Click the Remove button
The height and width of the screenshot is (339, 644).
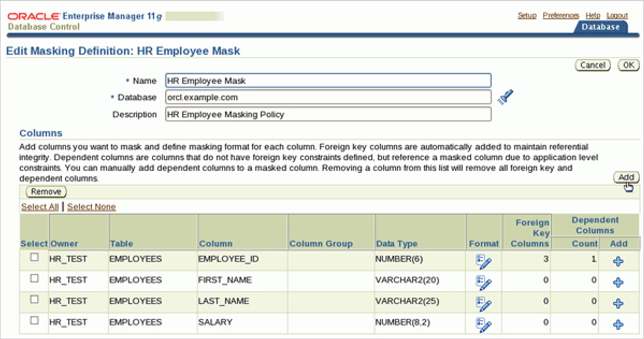coord(46,192)
